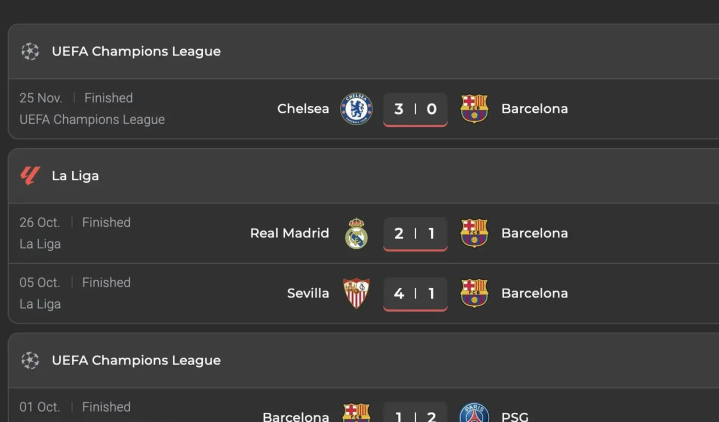Click Barcelona crest in Sevilla match
This screenshot has width=719, height=422.
pos(474,294)
